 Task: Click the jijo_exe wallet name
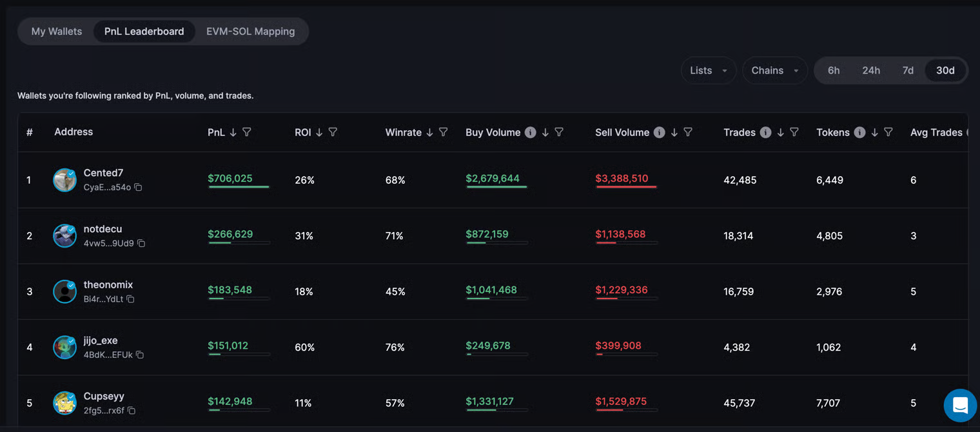[101, 340]
